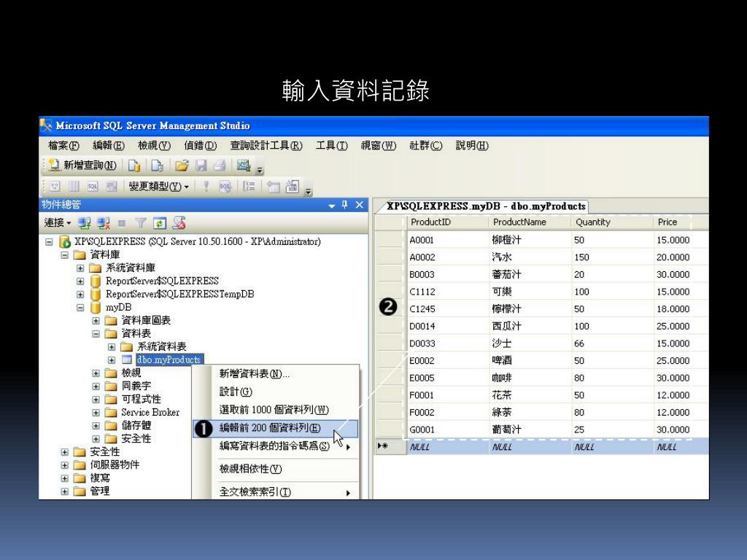Select 檢視相依性(V) in context menu
The image size is (747, 560).
[x=275, y=469]
